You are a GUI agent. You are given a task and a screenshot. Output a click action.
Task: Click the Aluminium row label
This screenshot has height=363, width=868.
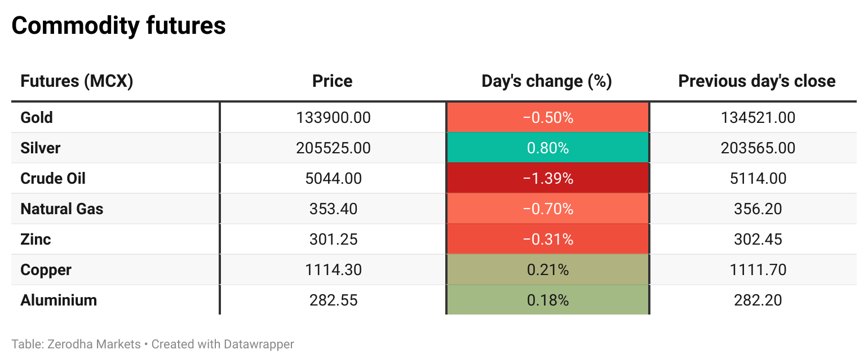pyautogui.click(x=59, y=300)
